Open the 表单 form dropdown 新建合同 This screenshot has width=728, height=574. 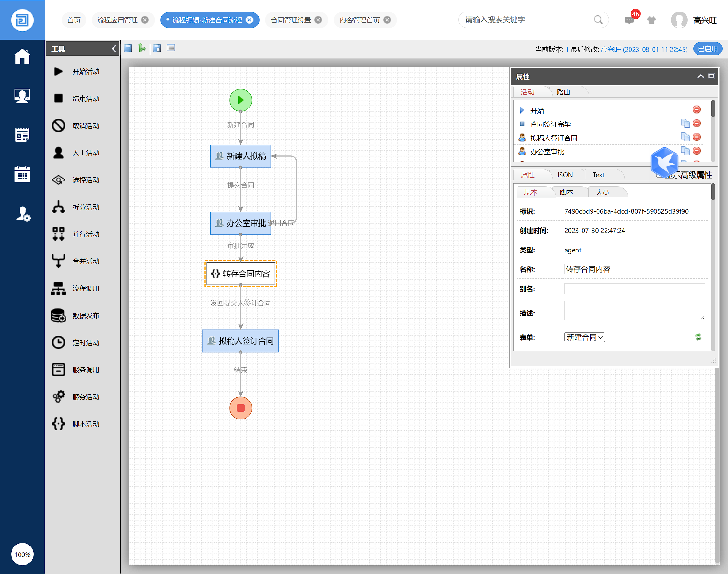(584, 337)
